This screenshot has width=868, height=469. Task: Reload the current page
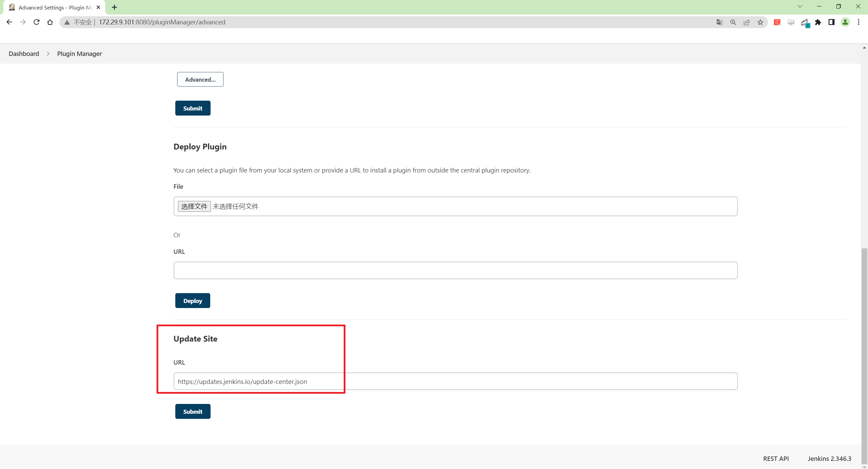click(36, 22)
